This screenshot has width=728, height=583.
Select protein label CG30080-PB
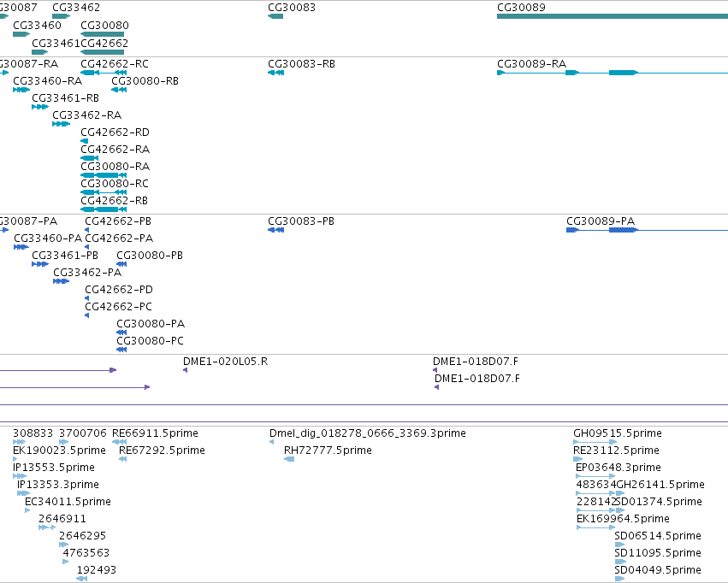point(150,256)
